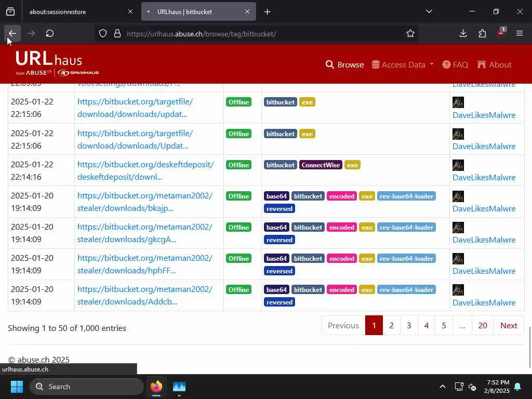Click the site security padlock icon
This screenshot has height=399, width=532.
coord(117,34)
